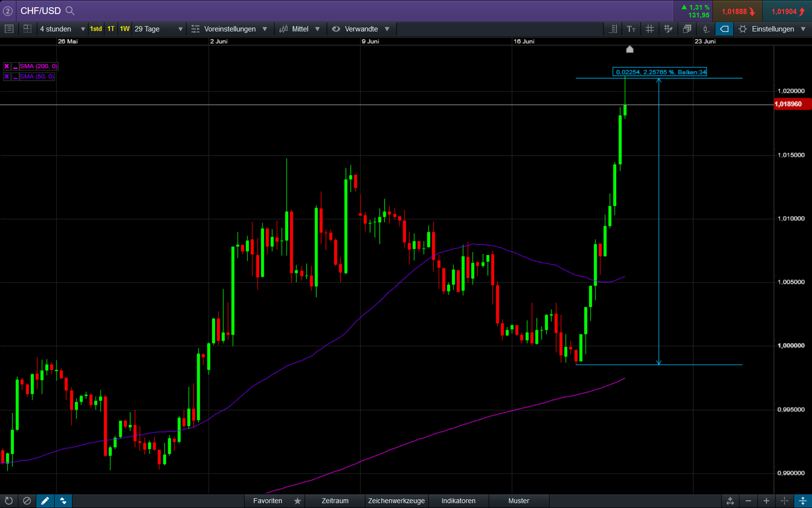Toggle the up-down arrows icon at bottom left
This screenshot has width=812, height=508.
click(63, 501)
